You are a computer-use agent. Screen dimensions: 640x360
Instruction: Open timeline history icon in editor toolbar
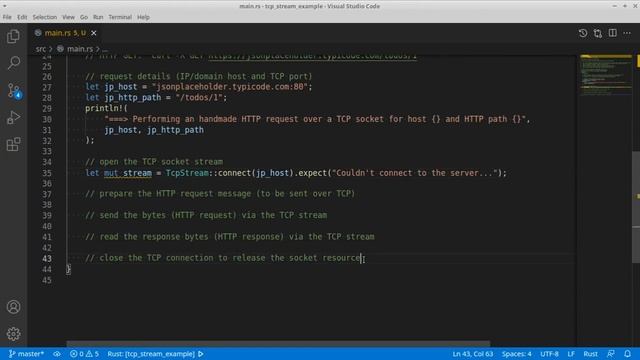click(583, 33)
